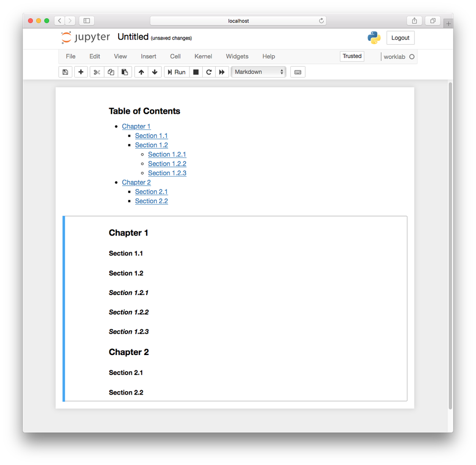Show all tabs overview icon
This screenshot has width=476, height=465.
point(433,20)
